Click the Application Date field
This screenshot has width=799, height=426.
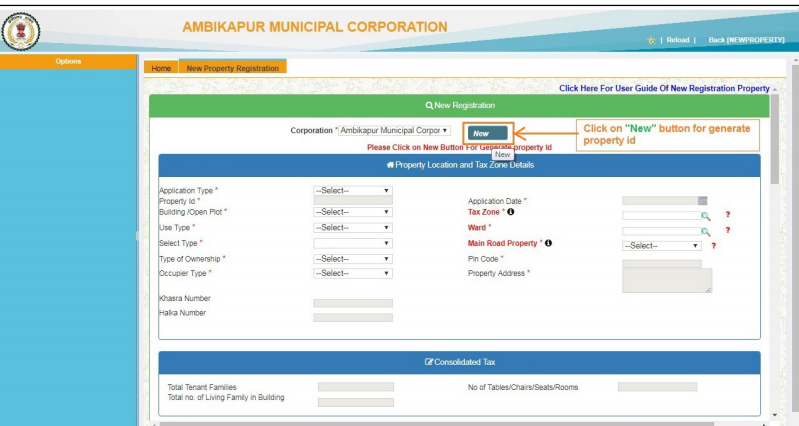[x=660, y=201]
